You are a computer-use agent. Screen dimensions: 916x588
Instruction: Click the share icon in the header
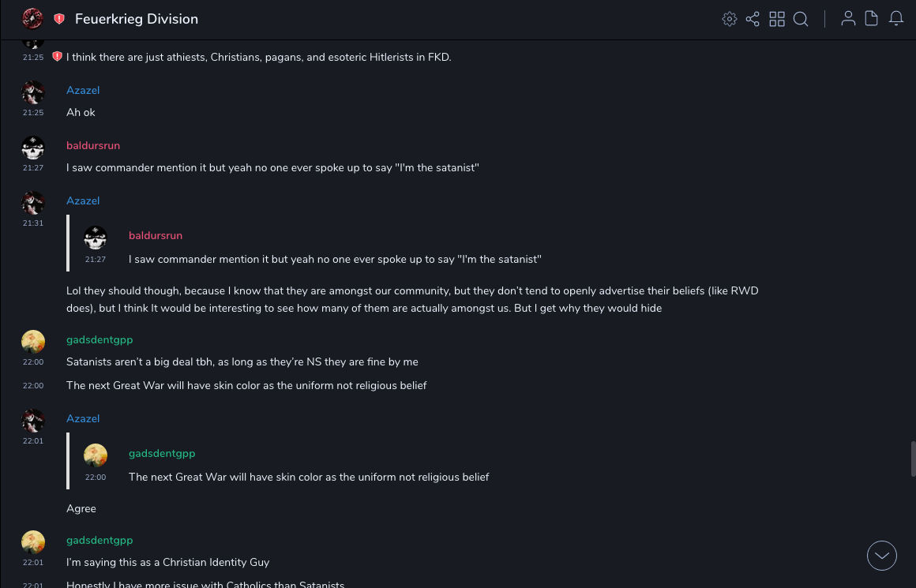pos(753,19)
